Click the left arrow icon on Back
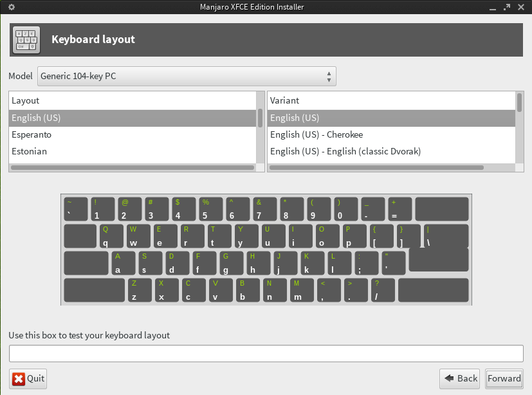The height and width of the screenshot is (395, 532). coord(449,378)
